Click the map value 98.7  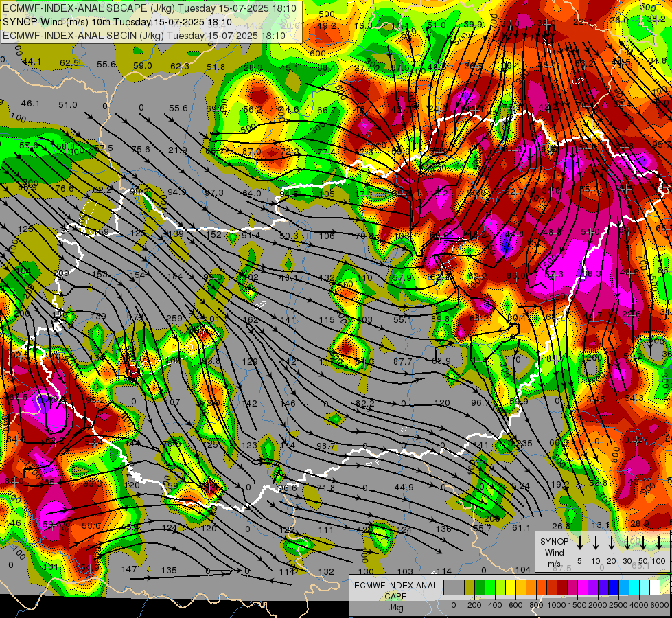click(326, 446)
